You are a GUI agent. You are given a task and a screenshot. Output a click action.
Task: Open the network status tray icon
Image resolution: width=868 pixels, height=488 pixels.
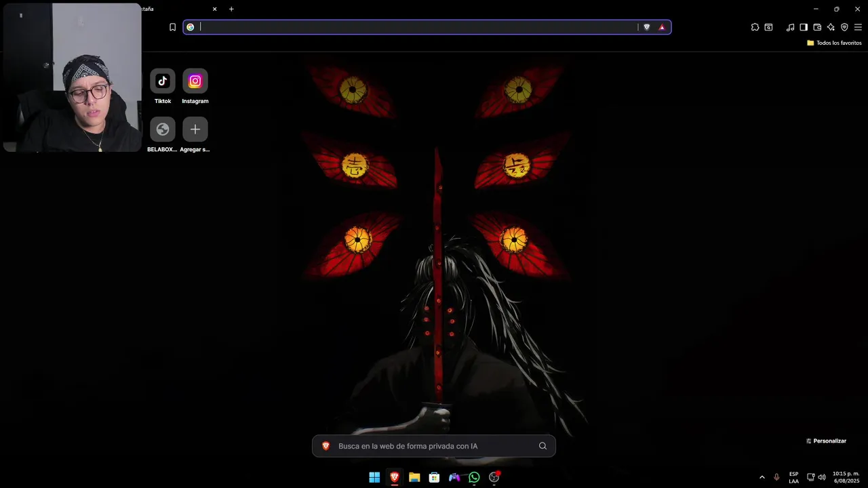(810, 477)
